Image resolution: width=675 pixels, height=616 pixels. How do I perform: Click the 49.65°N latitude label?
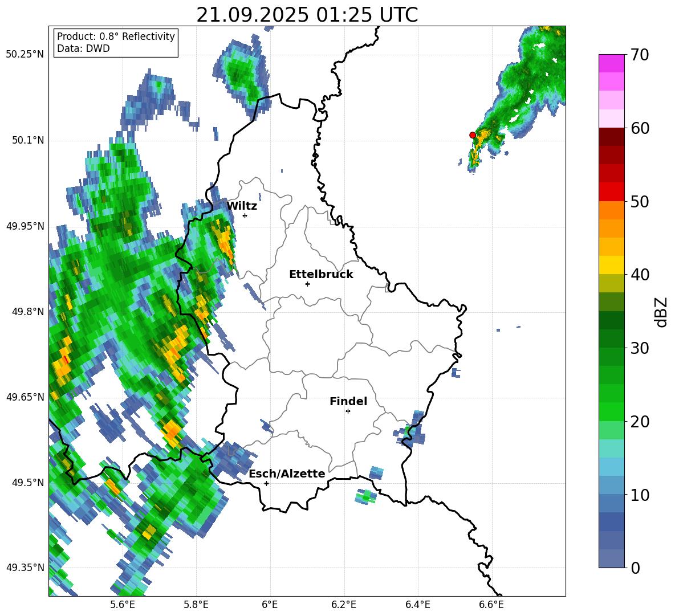[25, 397]
